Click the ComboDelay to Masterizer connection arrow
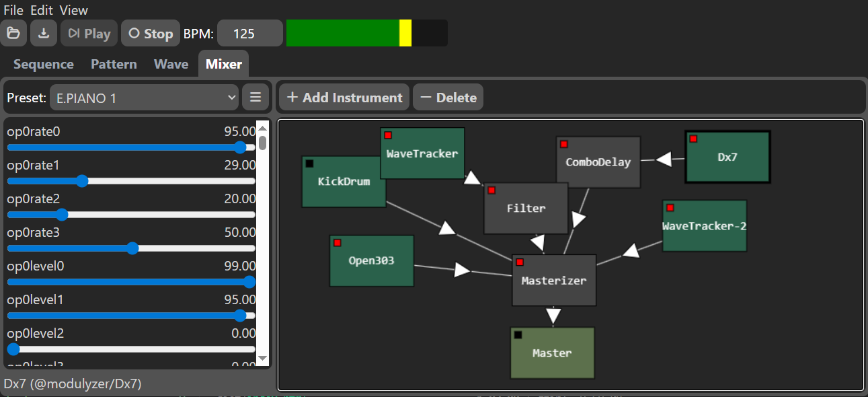 [x=579, y=219]
